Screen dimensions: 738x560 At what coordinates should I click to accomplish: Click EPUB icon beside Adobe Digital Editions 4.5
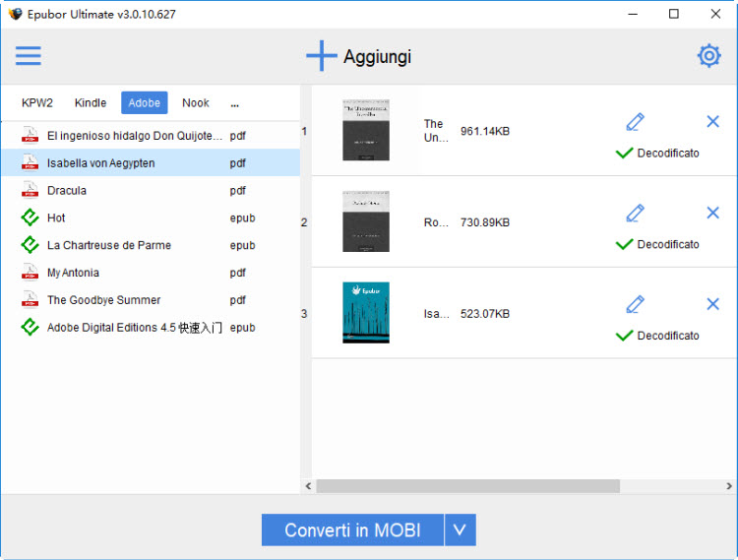[x=30, y=327]
